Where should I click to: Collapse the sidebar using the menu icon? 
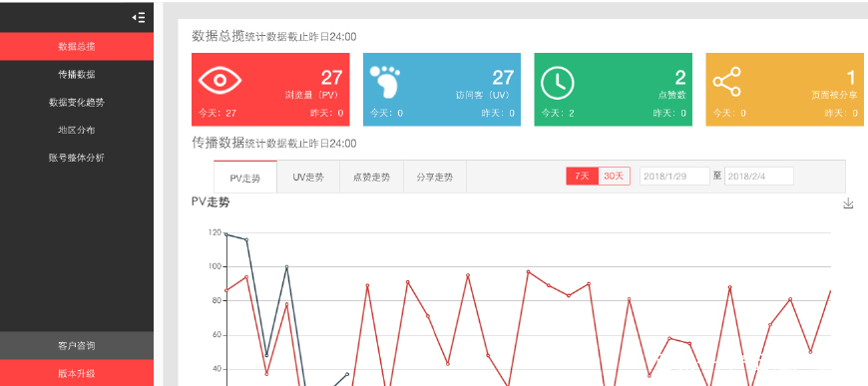pyautogui.click(x=139, y=18)
